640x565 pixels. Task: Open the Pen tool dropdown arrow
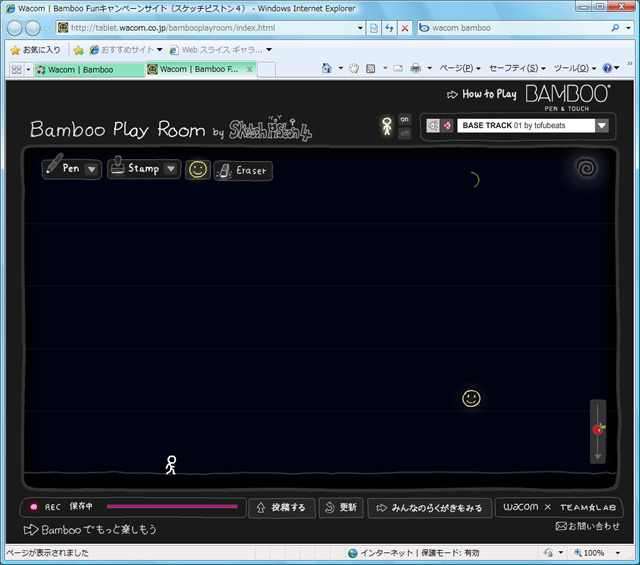click(x=92, y=169)
